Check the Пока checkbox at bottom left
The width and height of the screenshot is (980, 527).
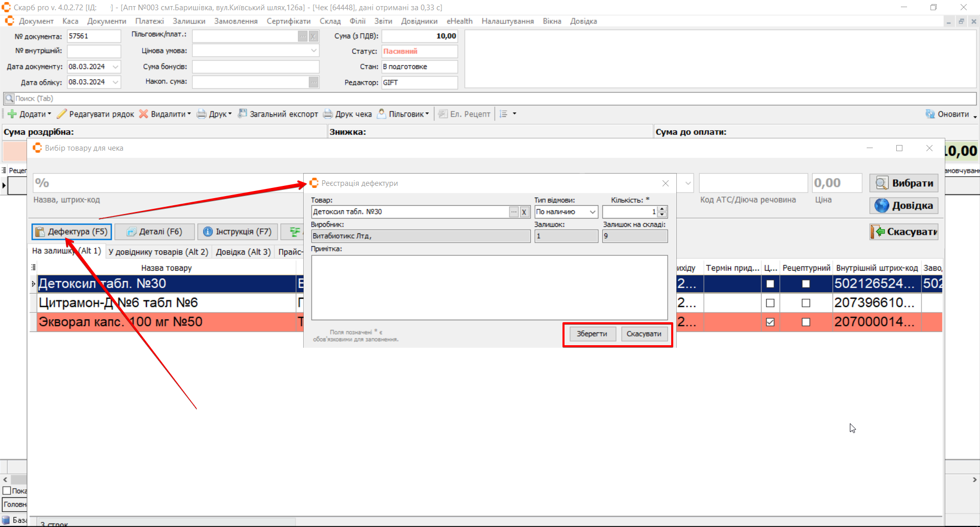(x=7, y=491)
